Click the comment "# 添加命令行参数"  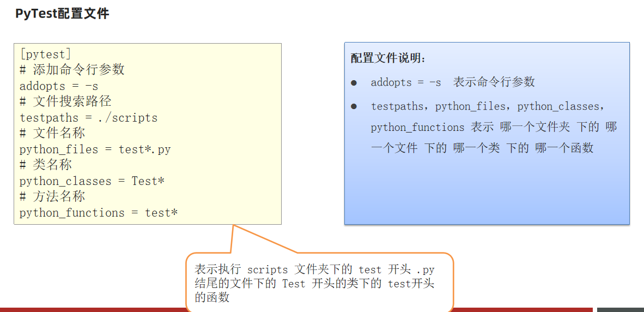coord(72,70)
